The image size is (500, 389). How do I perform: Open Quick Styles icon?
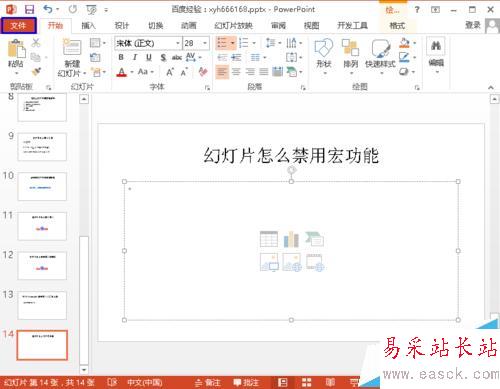381,49
